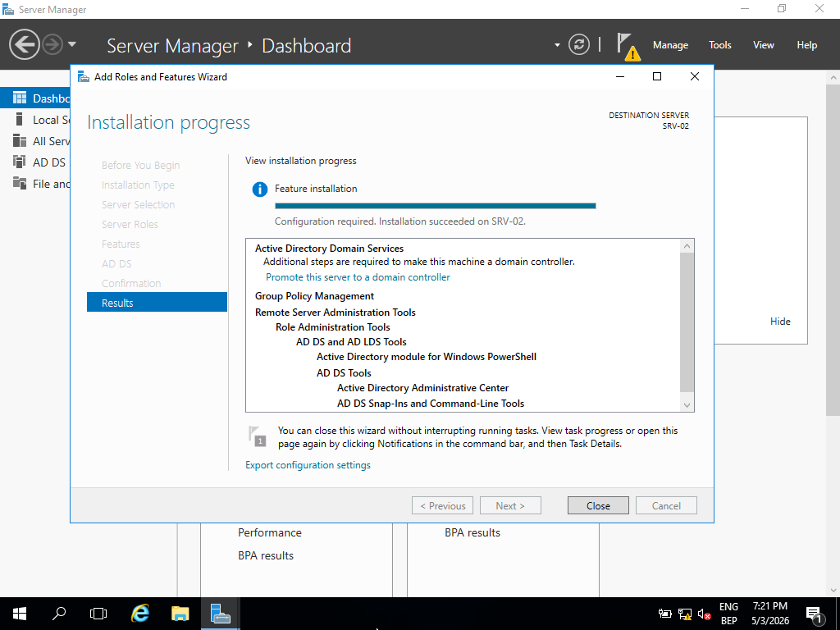Open dropdown arrow left of Refresh icon
Viewport: 840px width, 630px height.
click(x=557, y=45)
